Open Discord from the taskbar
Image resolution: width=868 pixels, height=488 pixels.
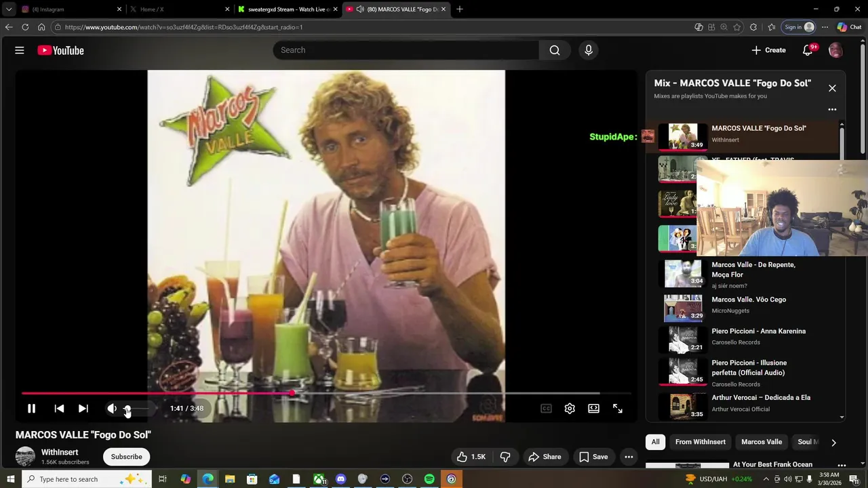[340, 479]
